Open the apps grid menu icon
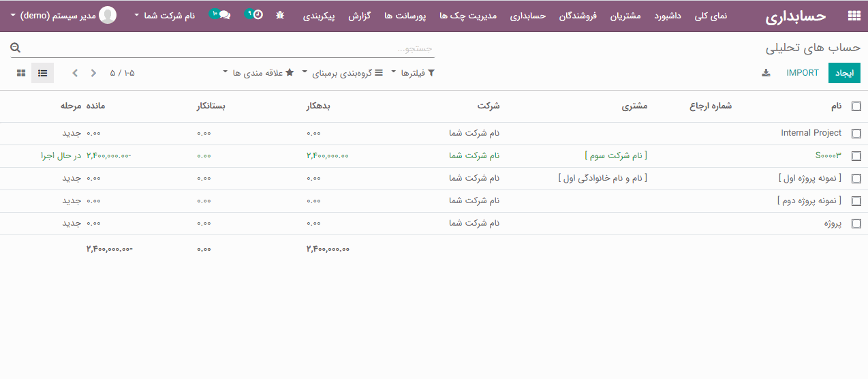 [x=854, y=16]
